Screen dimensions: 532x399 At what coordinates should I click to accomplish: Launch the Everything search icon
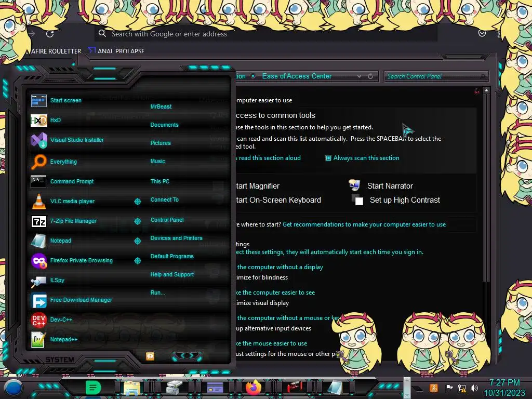(38, 162)
